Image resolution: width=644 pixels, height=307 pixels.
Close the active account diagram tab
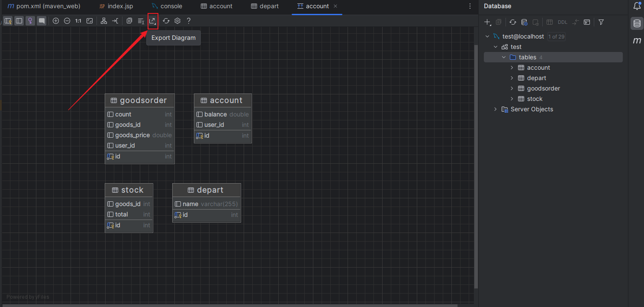pyautogui.click(x=335, y=6)
